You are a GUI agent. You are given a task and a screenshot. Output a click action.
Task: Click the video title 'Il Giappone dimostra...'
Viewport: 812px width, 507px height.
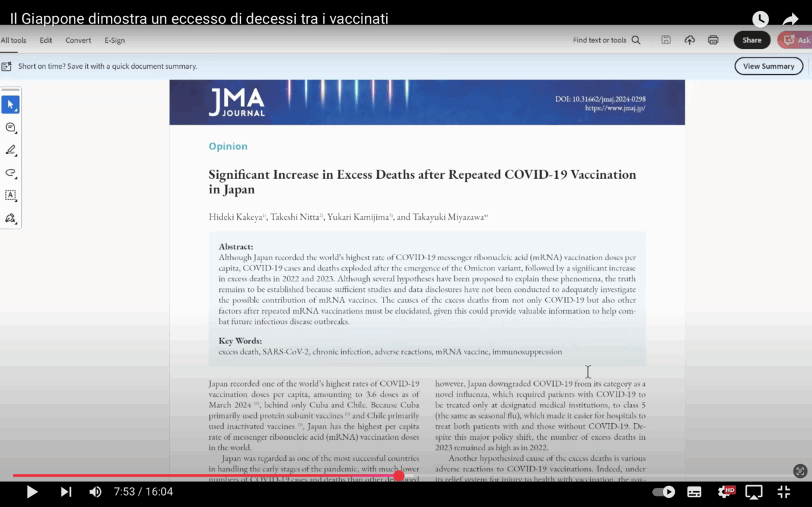click(199, 18)
